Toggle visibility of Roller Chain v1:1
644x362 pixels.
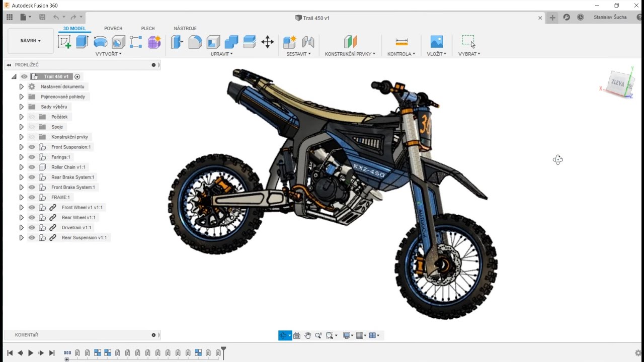point(32,167)
